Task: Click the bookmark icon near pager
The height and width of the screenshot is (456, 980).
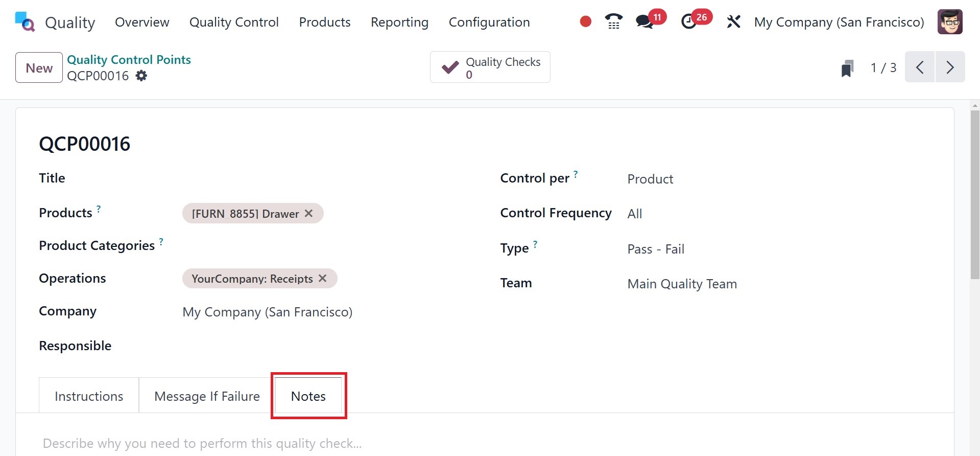Action: point(847,68)
